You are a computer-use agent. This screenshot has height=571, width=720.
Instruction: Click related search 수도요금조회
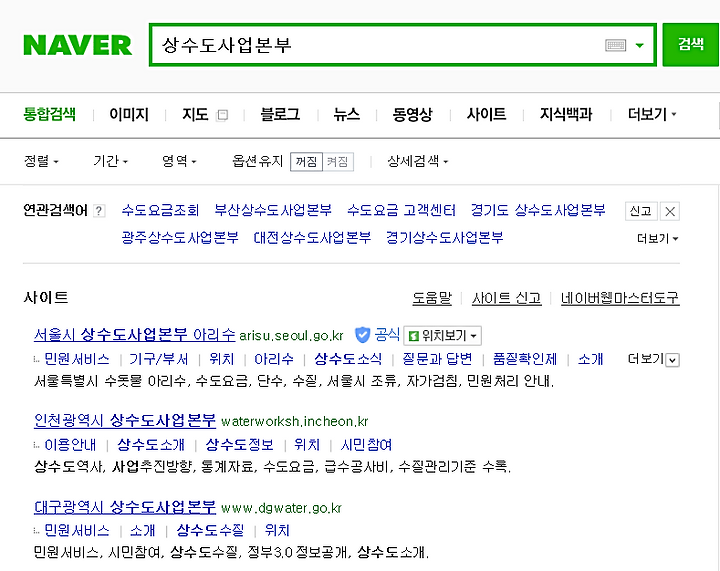160,210
